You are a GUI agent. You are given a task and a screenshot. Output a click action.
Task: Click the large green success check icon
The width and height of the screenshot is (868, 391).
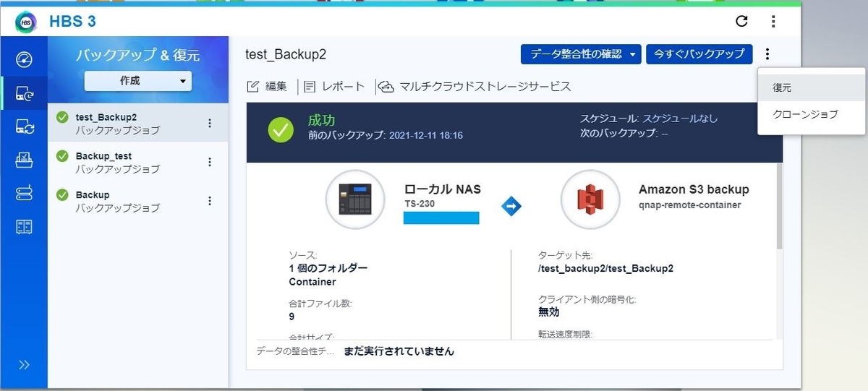[x=281, y=130]
